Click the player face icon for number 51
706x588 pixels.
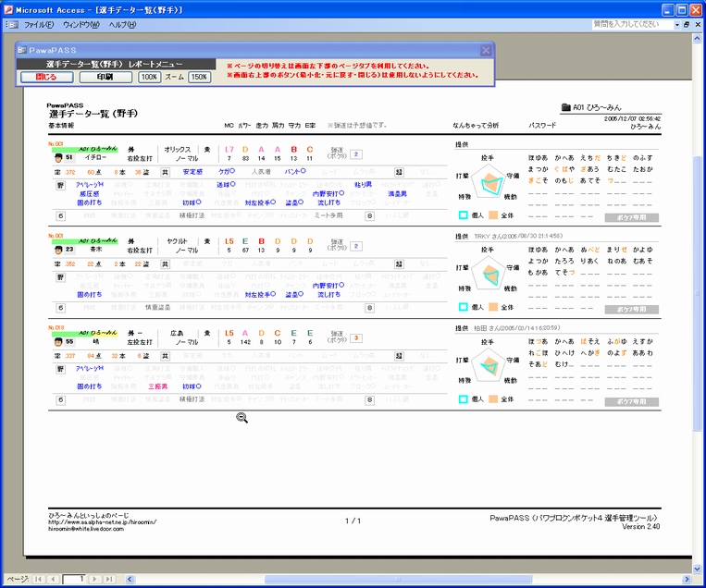pos(58,158)
